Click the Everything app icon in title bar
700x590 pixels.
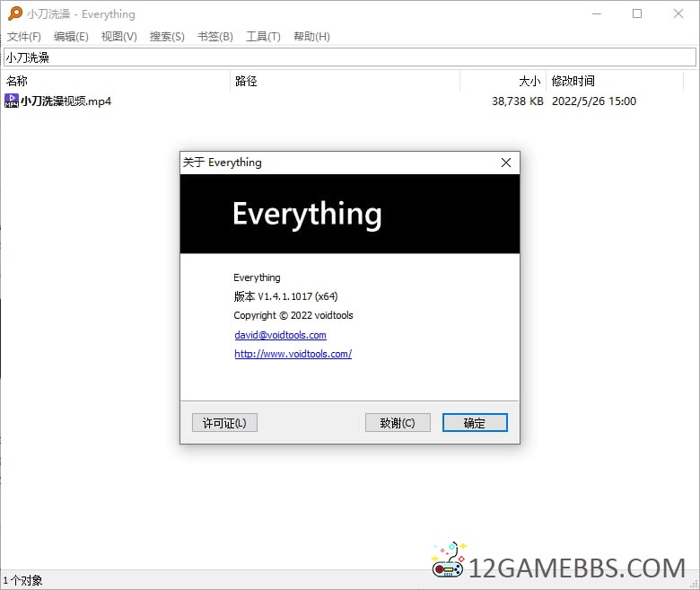[14, 13]
